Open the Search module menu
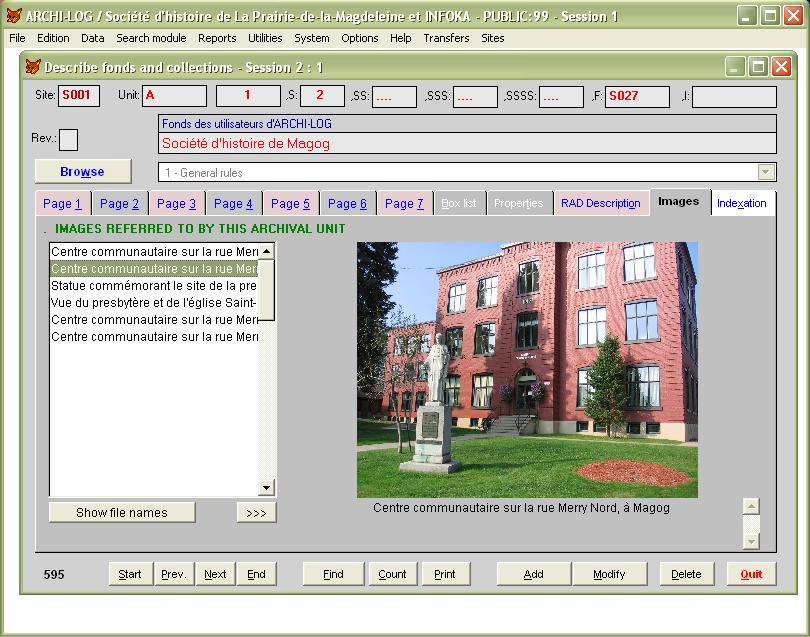 pos(150,38)
